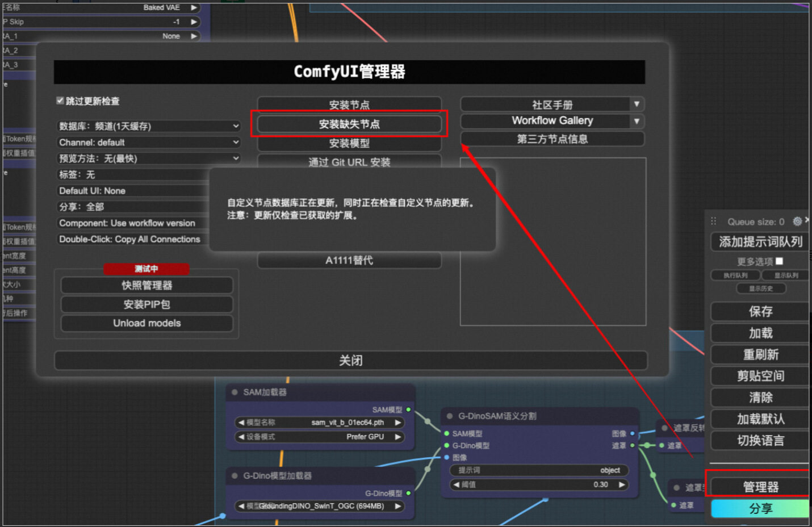Click the 安装PIP包 button
The height and width of the screenshot is (527, 812).
click(147, 304)
